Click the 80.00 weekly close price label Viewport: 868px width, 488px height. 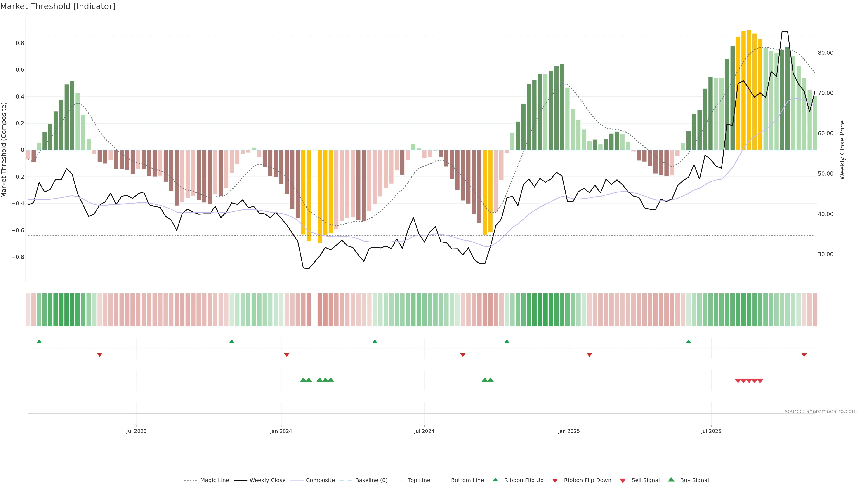pyautogui.click(x=826, y=53)
